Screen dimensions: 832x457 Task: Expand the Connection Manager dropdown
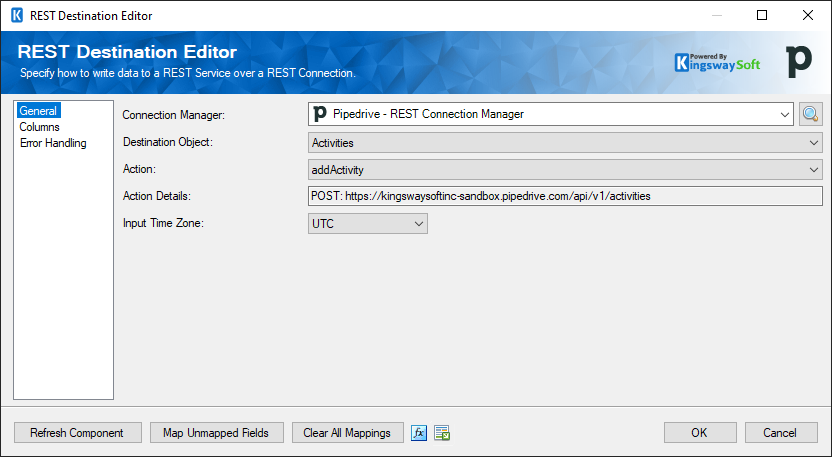(x=785, y=114)
